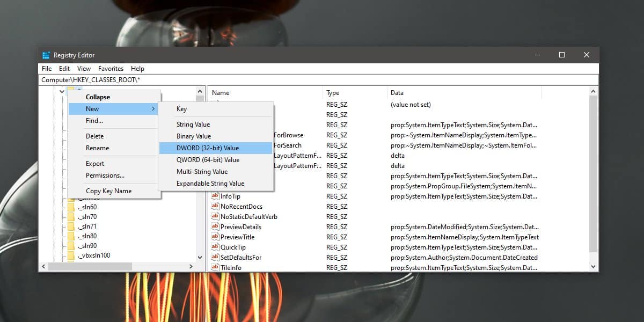Screen dimensions: 644x322
Task: Click tree pane horizontal scrollbar left arrow
Action: tap(44, 266)
